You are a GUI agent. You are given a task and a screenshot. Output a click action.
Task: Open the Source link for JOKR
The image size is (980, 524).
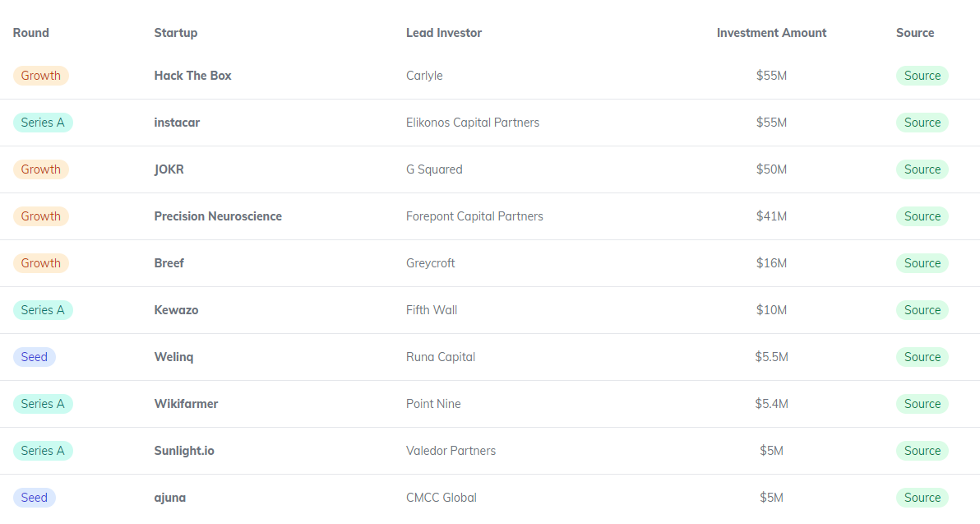point(922,169)
